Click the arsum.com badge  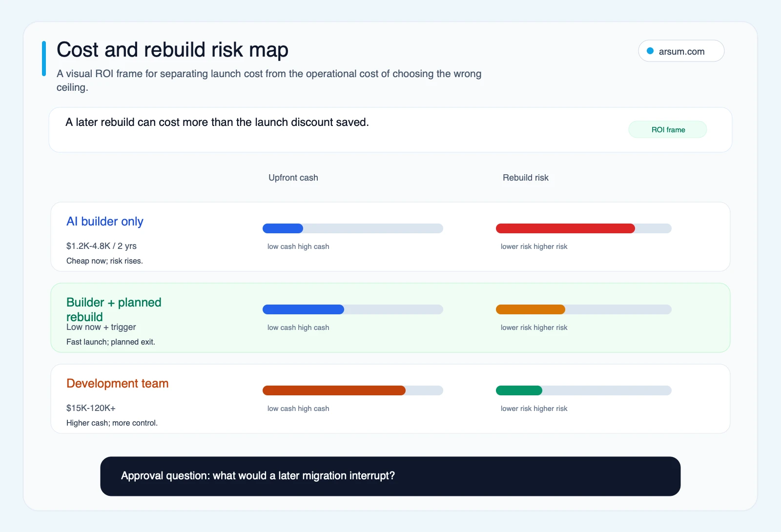click(681, 51)
